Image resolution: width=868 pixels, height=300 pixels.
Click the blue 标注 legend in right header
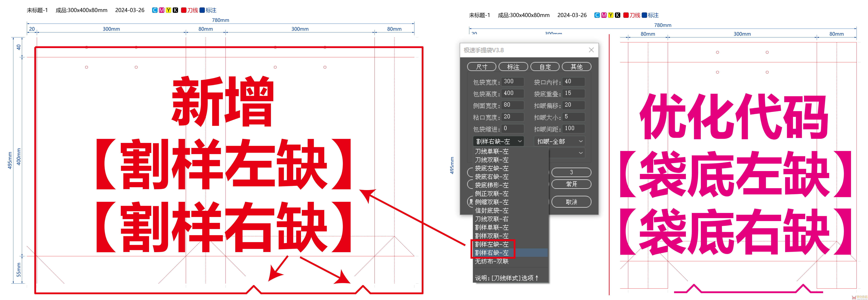point(650,15)
